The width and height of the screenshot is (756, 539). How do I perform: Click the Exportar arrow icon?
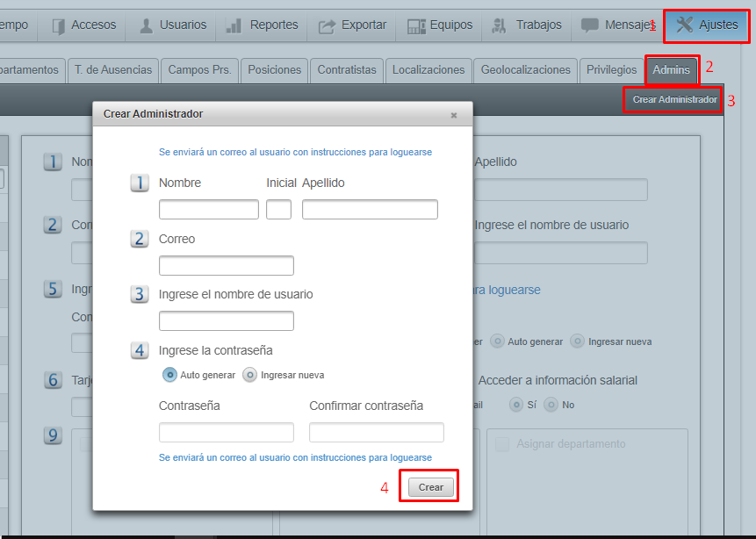[x=327, y=25]
